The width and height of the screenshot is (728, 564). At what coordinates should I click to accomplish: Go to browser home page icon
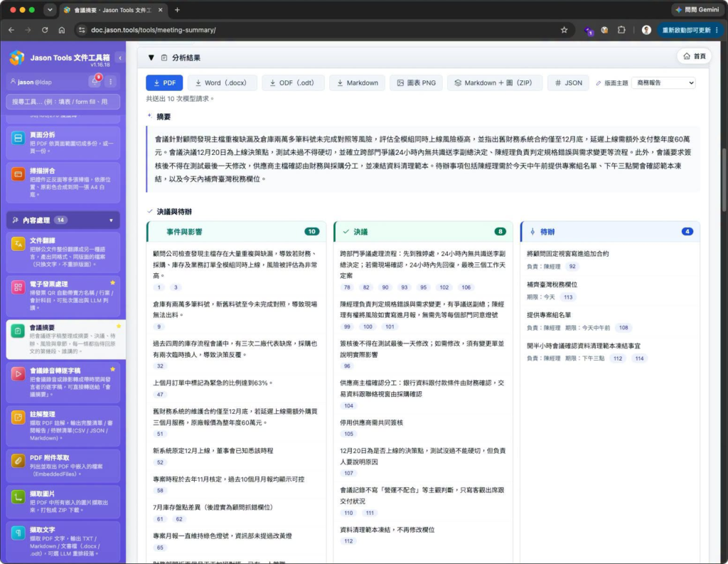click(x=62, y=30)
